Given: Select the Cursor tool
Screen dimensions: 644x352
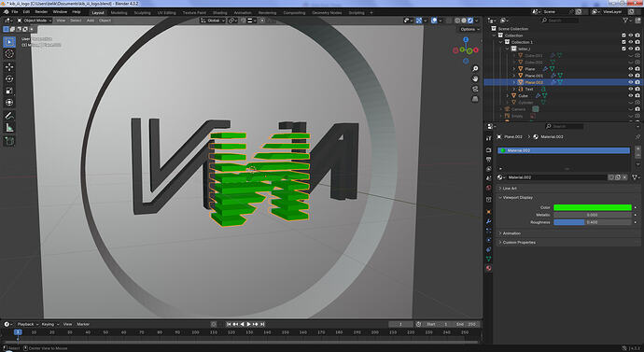Looking at the screenshot, I should [9, 54].
